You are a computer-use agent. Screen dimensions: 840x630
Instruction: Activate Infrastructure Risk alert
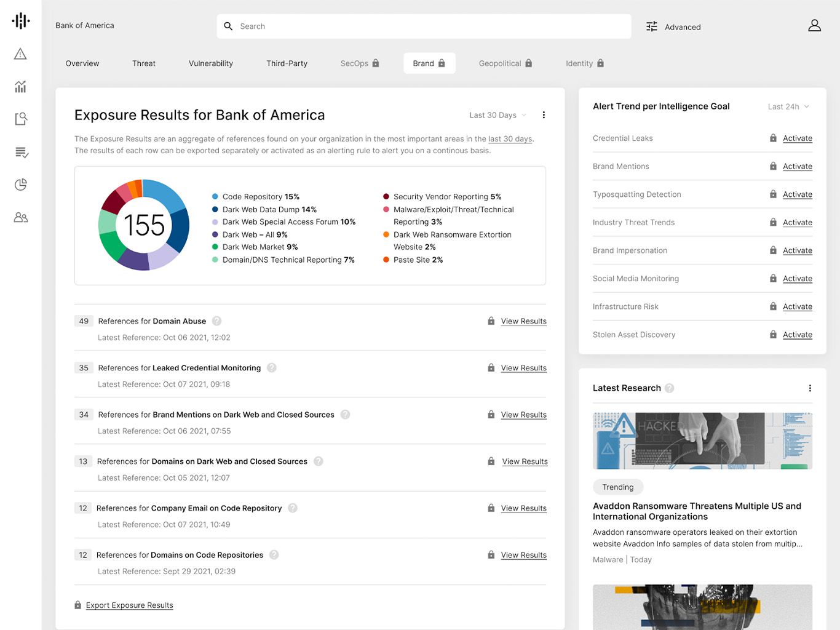pyautogui.click(x=798, y=306)
